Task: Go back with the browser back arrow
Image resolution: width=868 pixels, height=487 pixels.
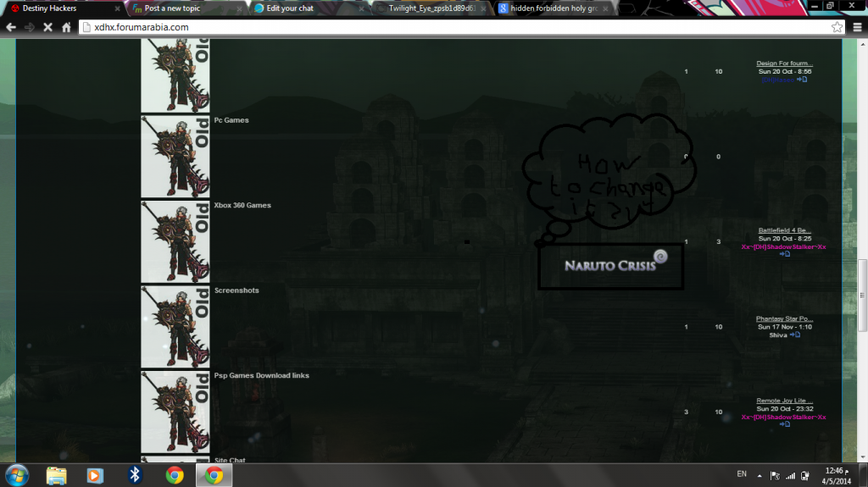Action: (x=11, y=27)
